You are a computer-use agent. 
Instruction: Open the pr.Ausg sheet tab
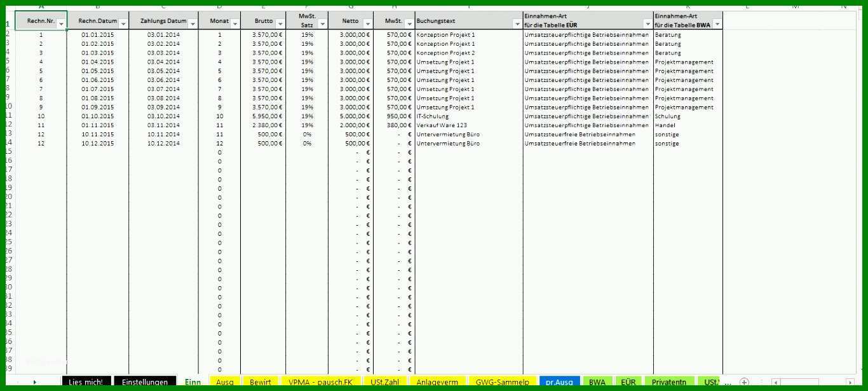(559, 382)
